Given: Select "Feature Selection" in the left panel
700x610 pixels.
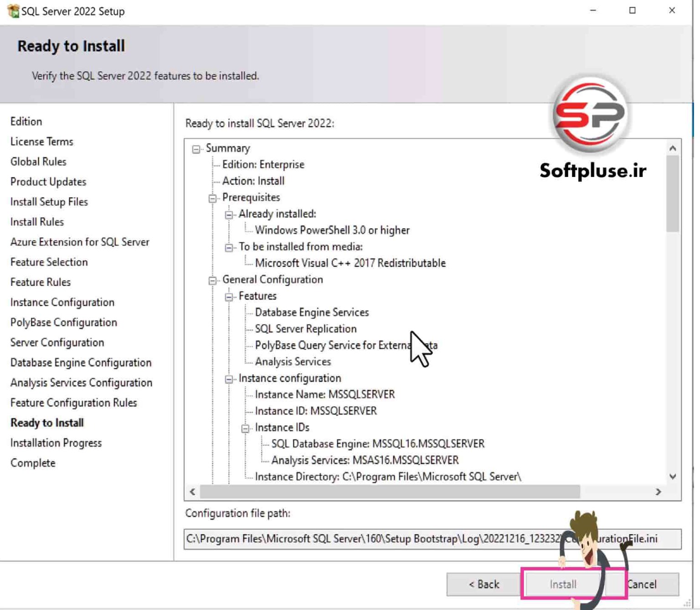Looking at the screenshot, I should 48,262.
